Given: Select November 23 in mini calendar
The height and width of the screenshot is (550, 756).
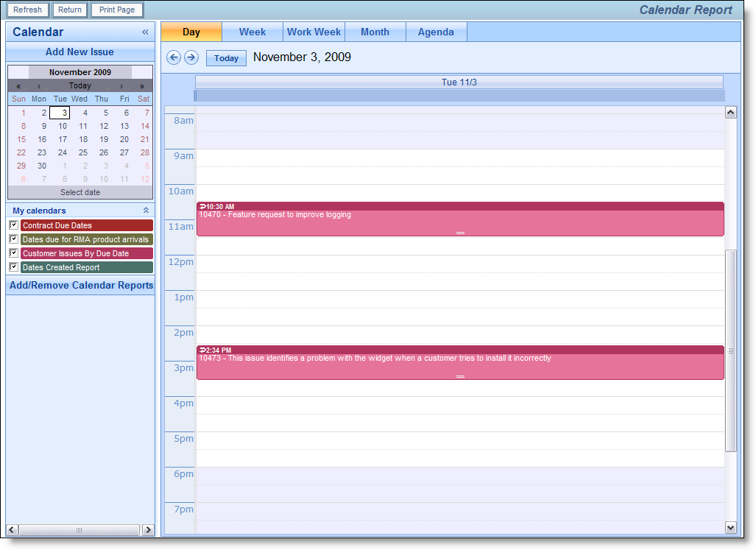Looking at the screenshot, I should coord(42,152).
